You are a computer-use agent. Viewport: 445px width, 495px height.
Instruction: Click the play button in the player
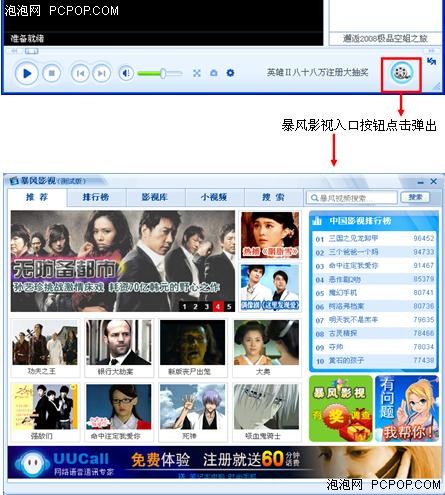coord(26,73)
